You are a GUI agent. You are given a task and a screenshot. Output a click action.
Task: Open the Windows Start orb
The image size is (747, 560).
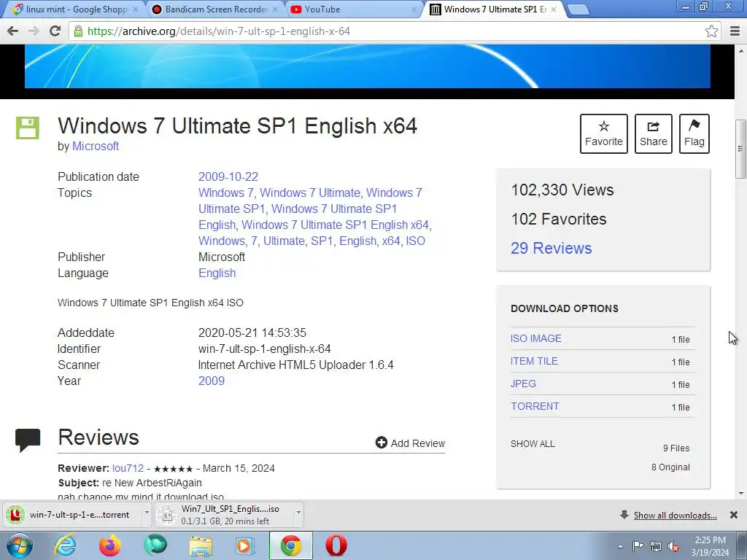click(20, 545)
